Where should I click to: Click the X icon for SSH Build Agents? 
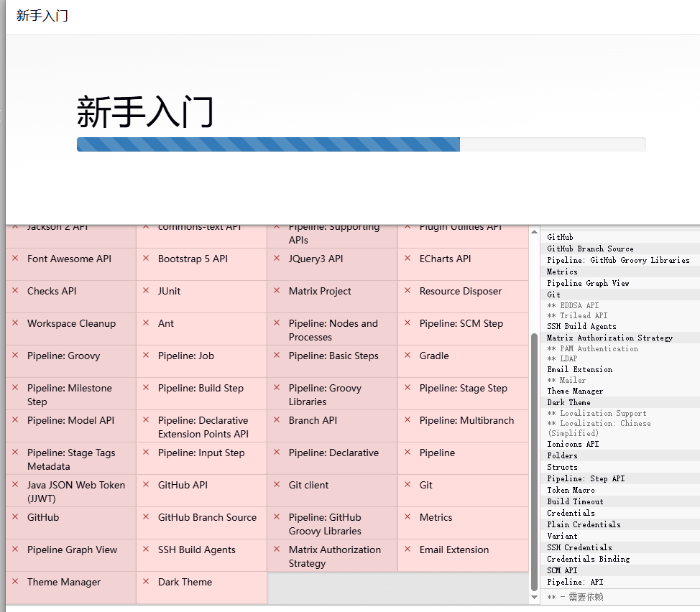(146, 549)
